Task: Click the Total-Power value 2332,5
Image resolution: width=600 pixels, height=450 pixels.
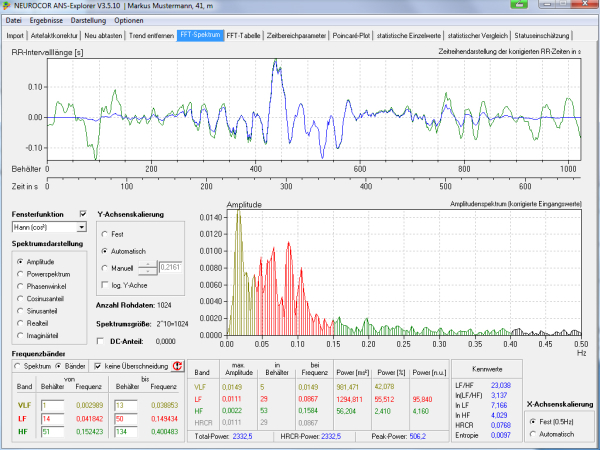Action: pyautogui.click(x=242, y=436)
